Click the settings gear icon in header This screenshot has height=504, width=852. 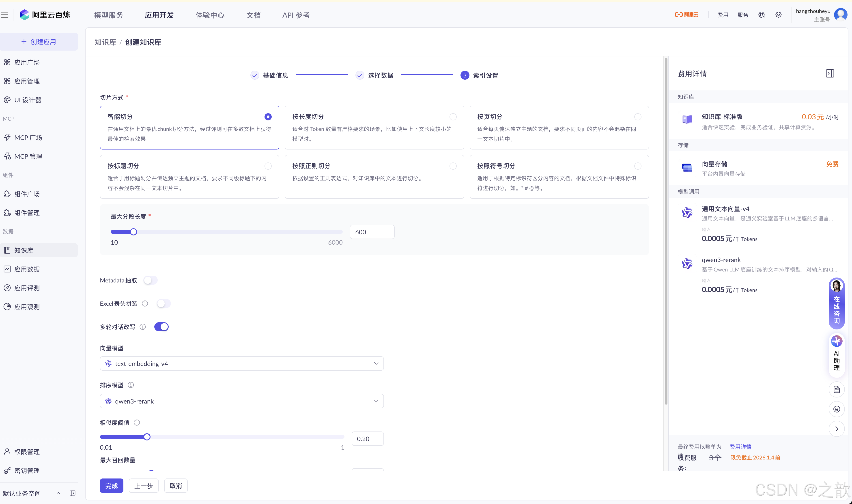pos(778,15)
